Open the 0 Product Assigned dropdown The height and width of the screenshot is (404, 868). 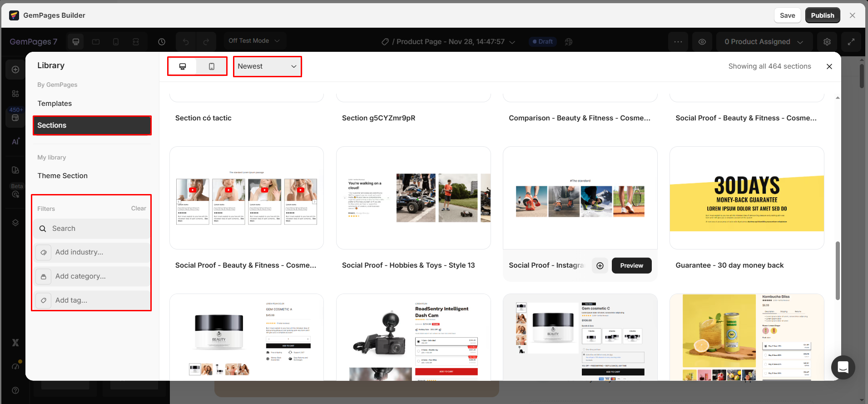click(x=764, y=42)
